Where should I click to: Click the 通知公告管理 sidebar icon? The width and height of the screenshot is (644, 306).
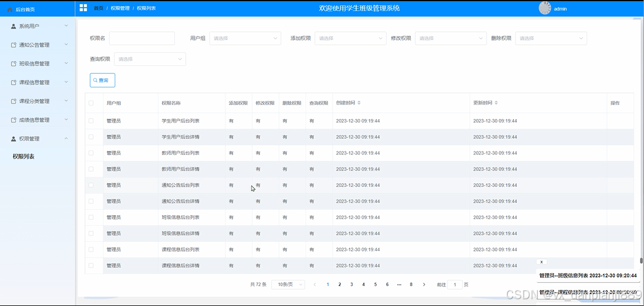pyautogui.click(x=14, y=45)
